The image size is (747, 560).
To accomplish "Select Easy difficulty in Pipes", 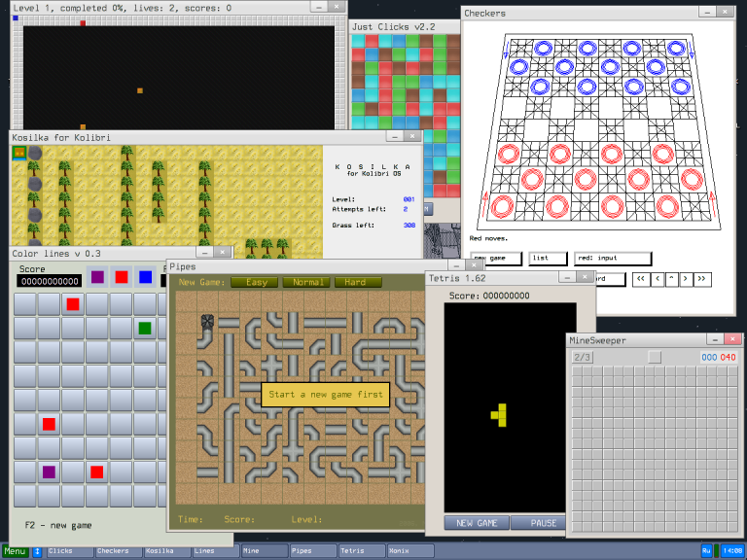I will (256, 282).
